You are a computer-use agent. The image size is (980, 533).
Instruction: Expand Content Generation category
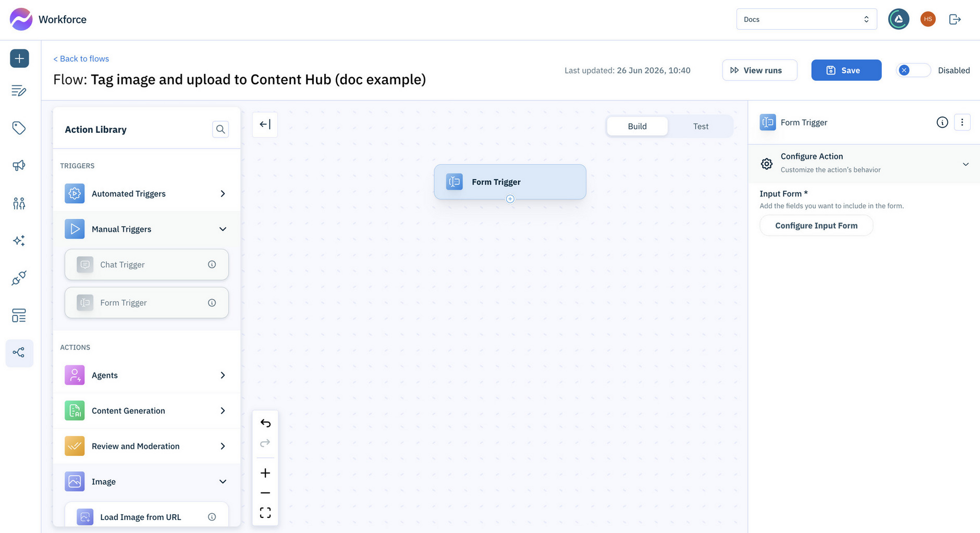(x=146, y=411)
